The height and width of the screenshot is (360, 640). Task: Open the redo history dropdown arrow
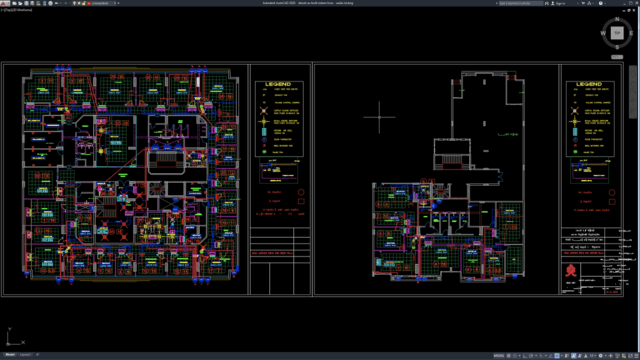coord(70,3)
